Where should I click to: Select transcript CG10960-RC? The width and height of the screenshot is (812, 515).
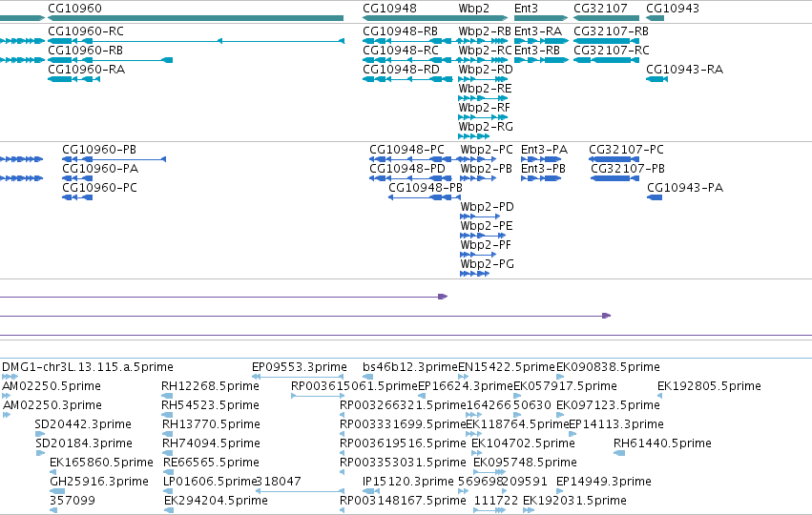point(196,41)
